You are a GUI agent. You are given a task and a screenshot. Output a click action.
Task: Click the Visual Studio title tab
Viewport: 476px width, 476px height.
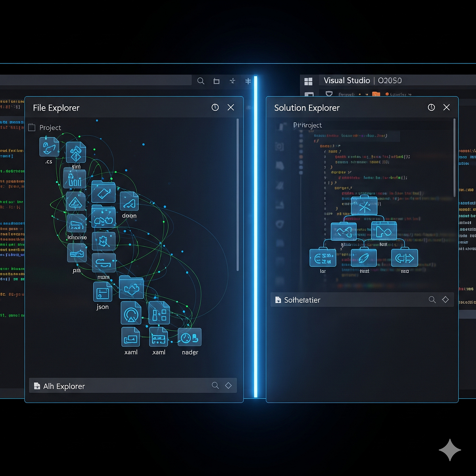[346, 81]
